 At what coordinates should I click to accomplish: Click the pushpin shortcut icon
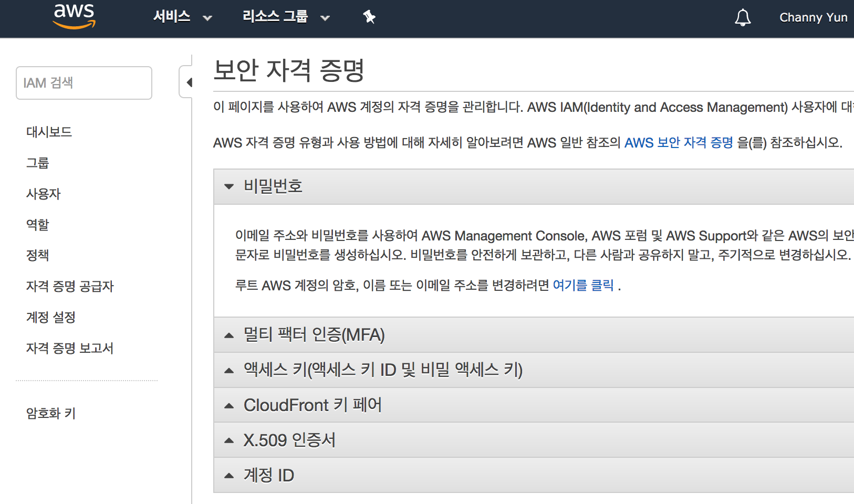pyautogui.click(x=369, y=17)
